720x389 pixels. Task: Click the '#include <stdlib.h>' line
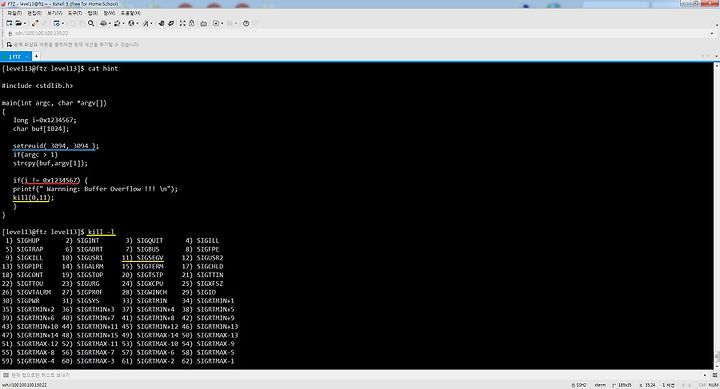coord(37,86)
